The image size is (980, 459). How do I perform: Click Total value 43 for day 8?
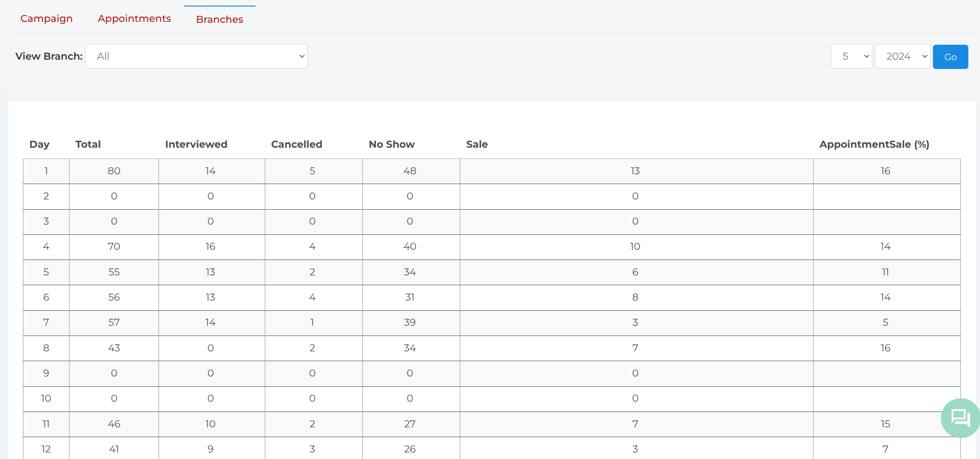click(114, 348)
